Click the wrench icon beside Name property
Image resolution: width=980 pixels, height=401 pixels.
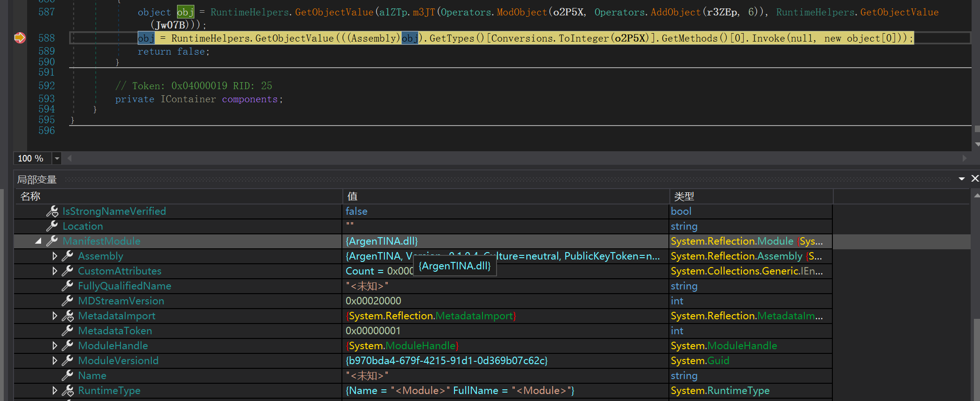coord(68,376)
